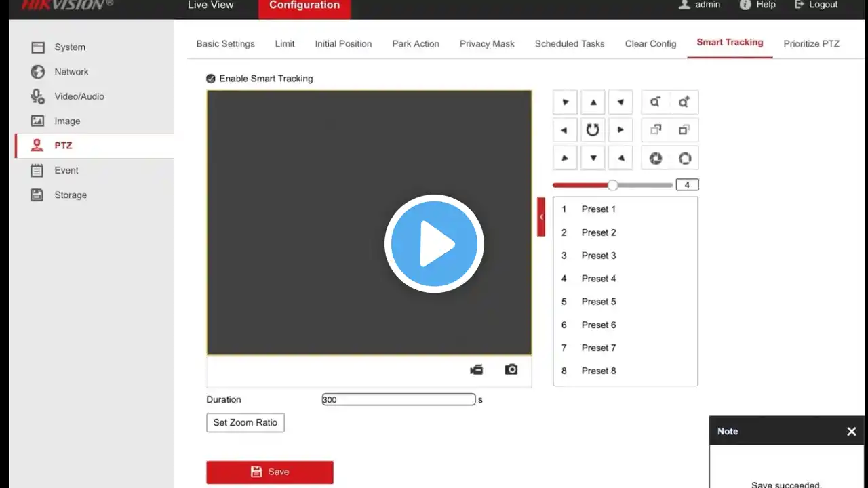
Task: Click the PTZ speed slider handle
Action: tap(612, 185)
